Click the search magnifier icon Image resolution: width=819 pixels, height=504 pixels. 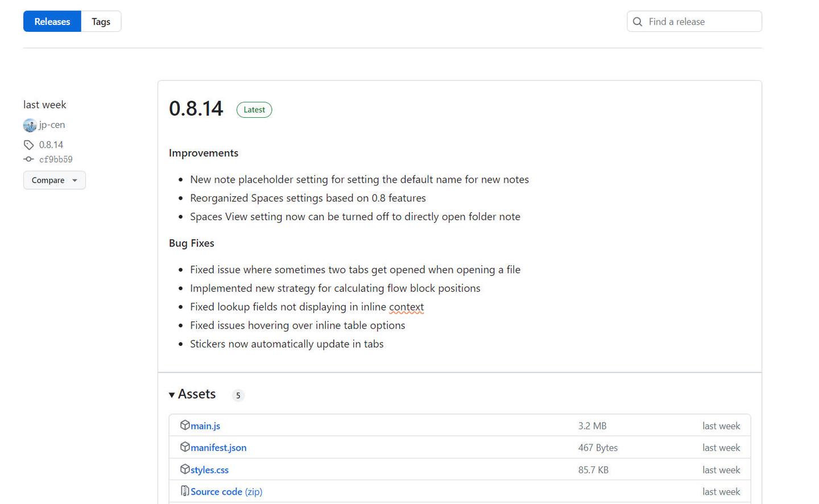pos(638,22)
